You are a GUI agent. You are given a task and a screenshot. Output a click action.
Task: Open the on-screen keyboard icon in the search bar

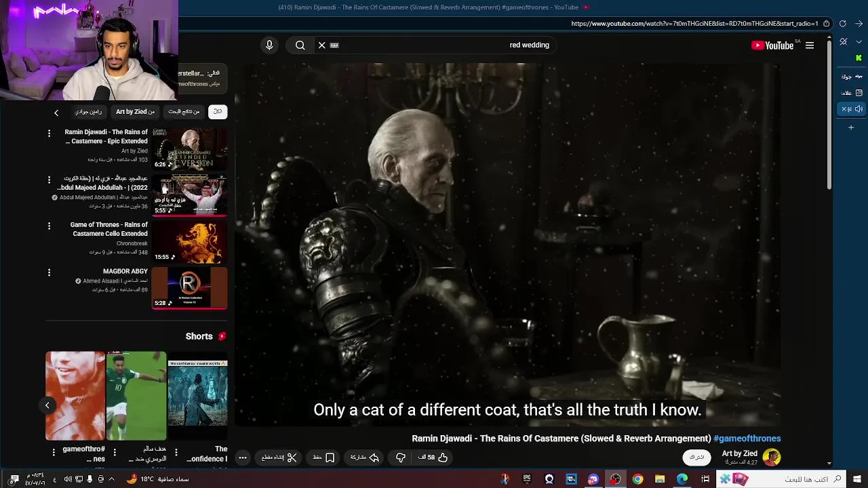[x=334, y=45]
